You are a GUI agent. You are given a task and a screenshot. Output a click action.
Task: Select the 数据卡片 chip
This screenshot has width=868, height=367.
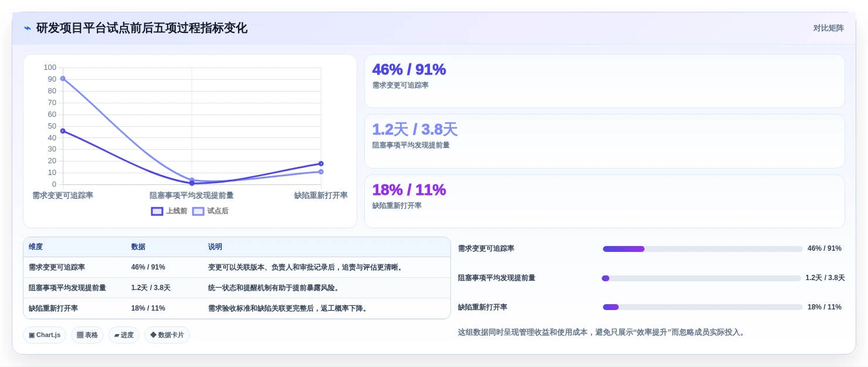click(167, 335)
